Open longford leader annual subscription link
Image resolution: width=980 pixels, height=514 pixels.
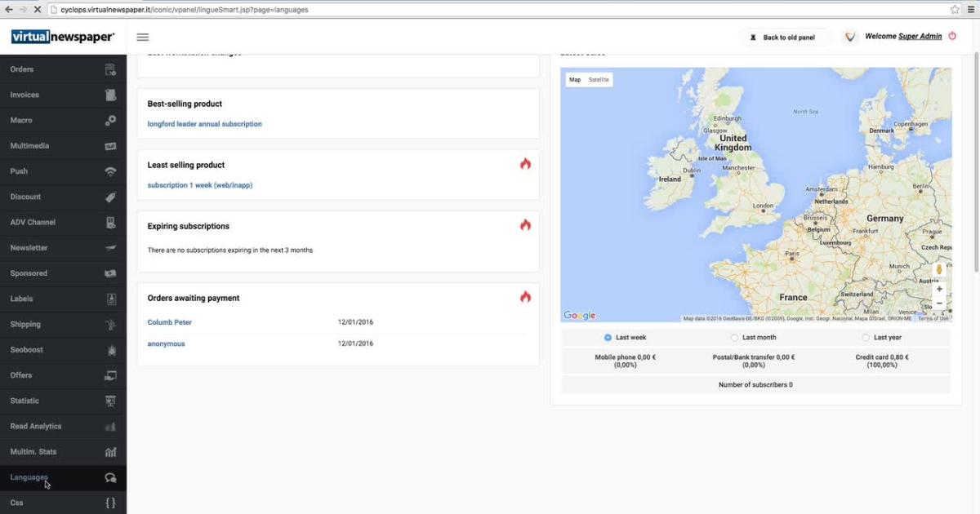pos(204,124)
